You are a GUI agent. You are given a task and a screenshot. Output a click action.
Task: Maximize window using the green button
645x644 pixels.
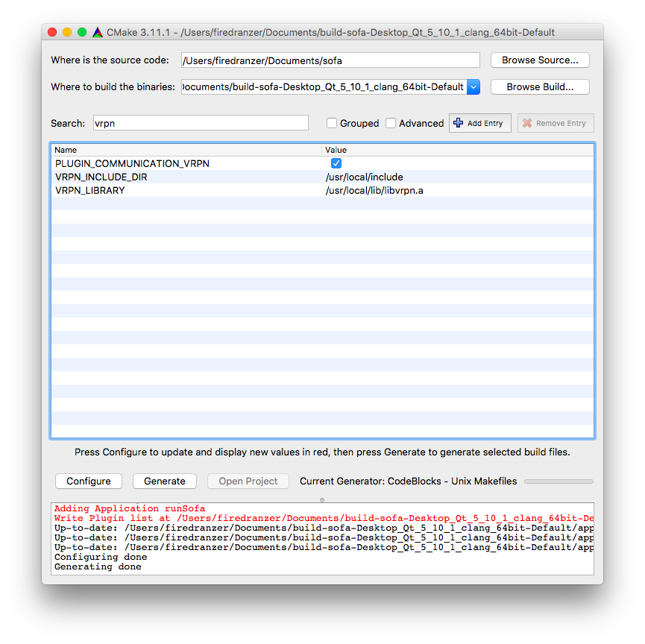tap(82, 32)
